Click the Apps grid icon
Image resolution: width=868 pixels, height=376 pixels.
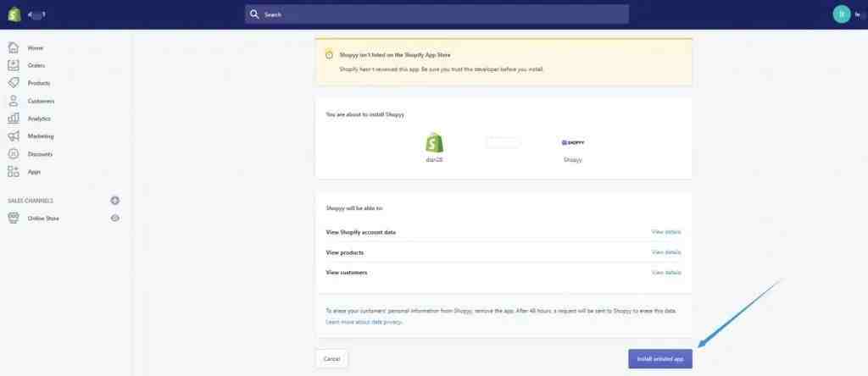[x=14, y=172]
